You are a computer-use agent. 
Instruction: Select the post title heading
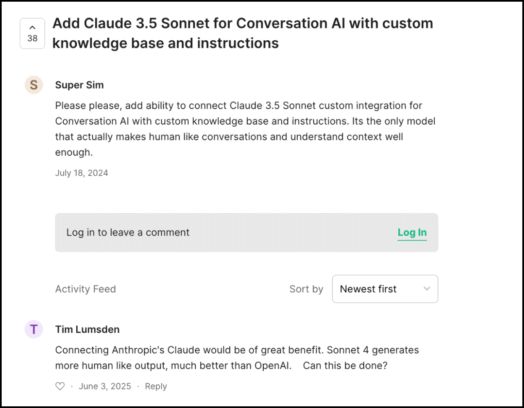(243, 33)
